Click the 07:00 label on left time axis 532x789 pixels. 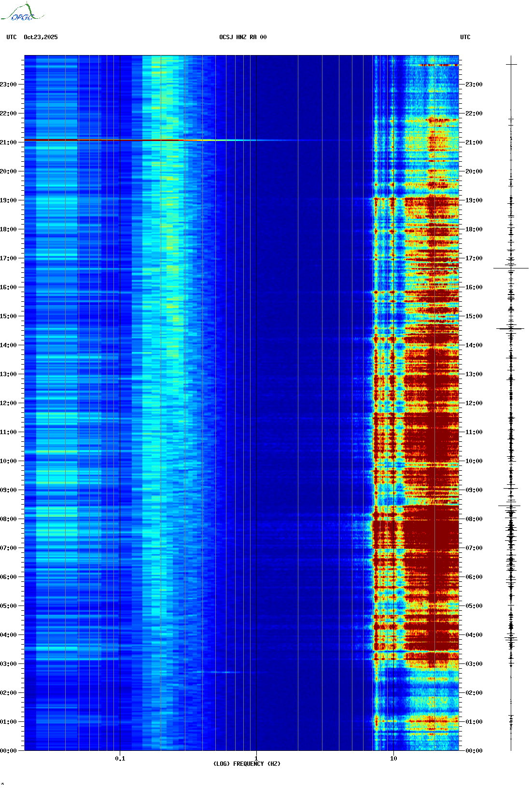8,548
